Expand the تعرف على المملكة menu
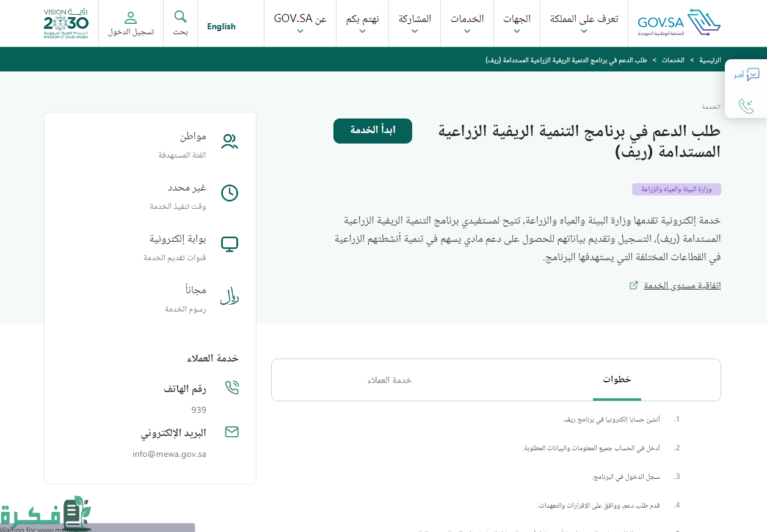 [x=583, y=23]
